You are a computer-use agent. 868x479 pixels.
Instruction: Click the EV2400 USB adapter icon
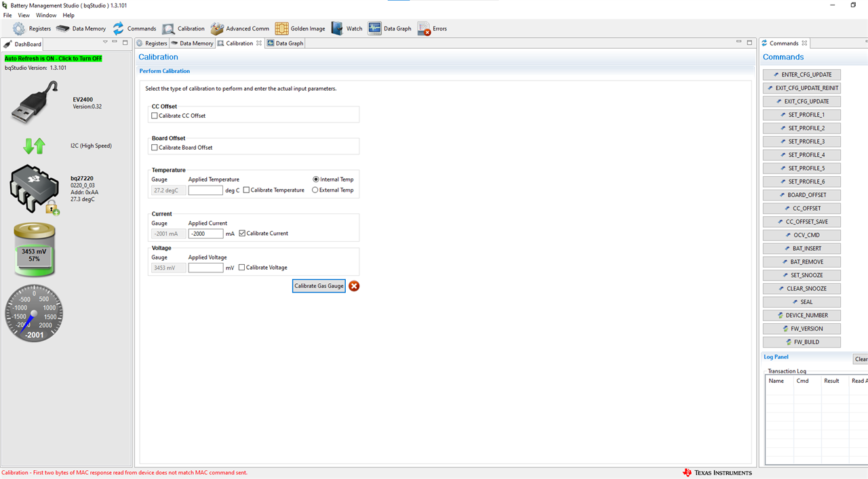pyautogui.click(x=34, y=102)
